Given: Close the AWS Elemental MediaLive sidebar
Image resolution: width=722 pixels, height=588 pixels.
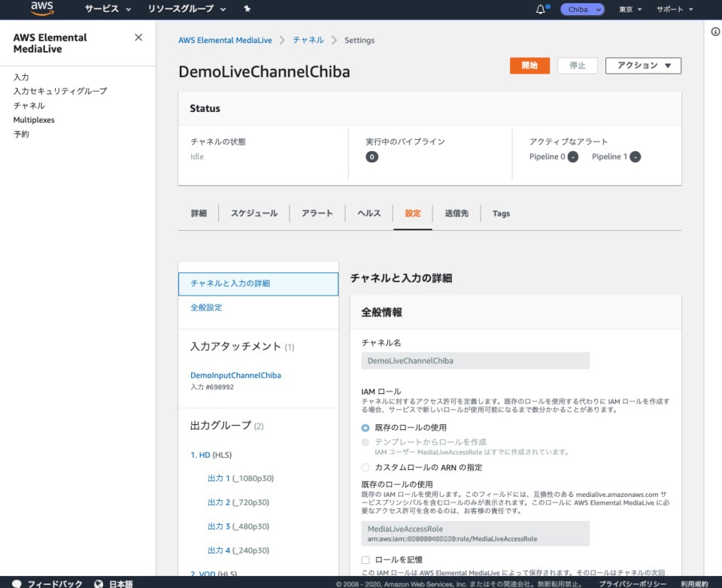Looking at the screenshot, I should click(138, 38).
